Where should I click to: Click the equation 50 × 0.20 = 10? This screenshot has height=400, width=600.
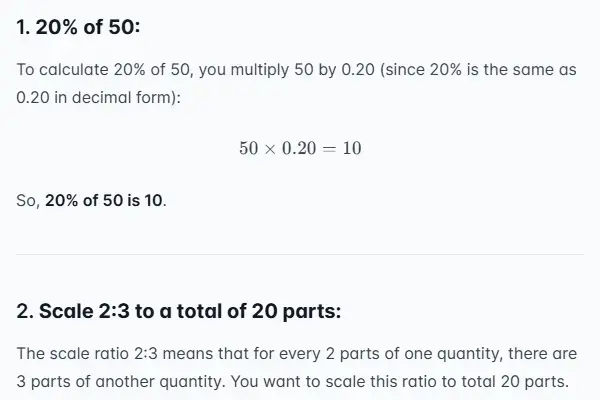(300, 148)
